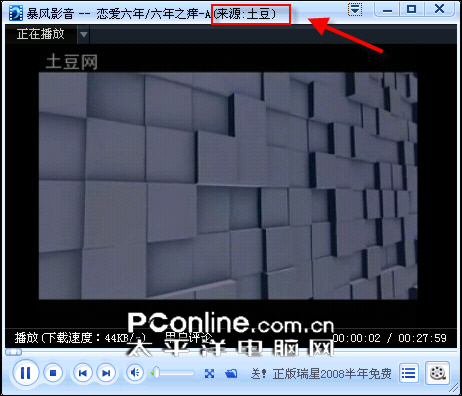Open the playlist panel icon
Viewport: 462px width, 396px height.
[409, 373]
